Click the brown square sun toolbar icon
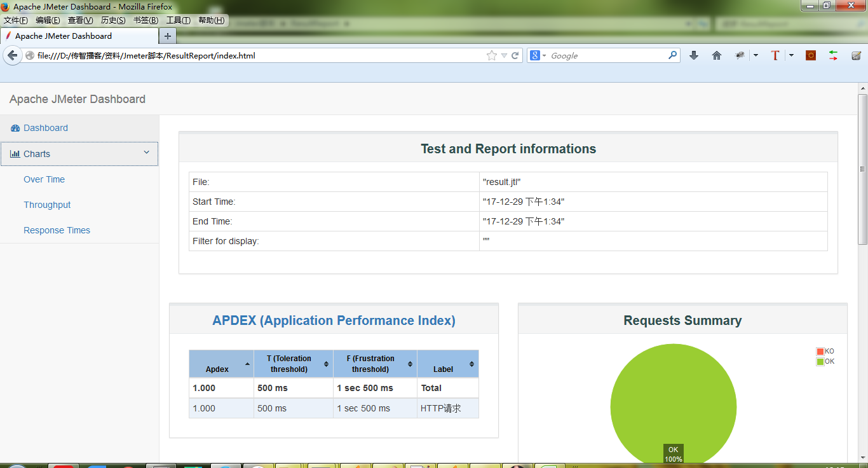Image resolution: width=868 pixels, height=468 pixels. 811,55
